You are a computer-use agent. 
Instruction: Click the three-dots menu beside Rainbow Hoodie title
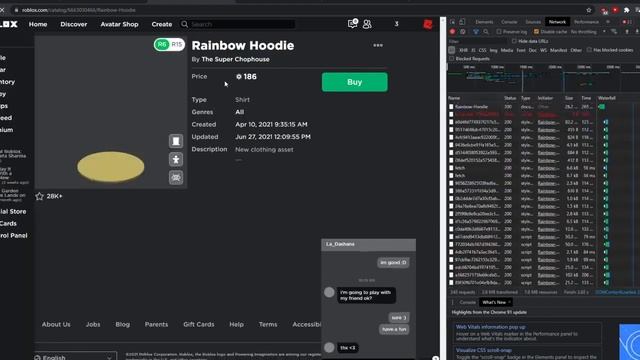click(378, 45)
